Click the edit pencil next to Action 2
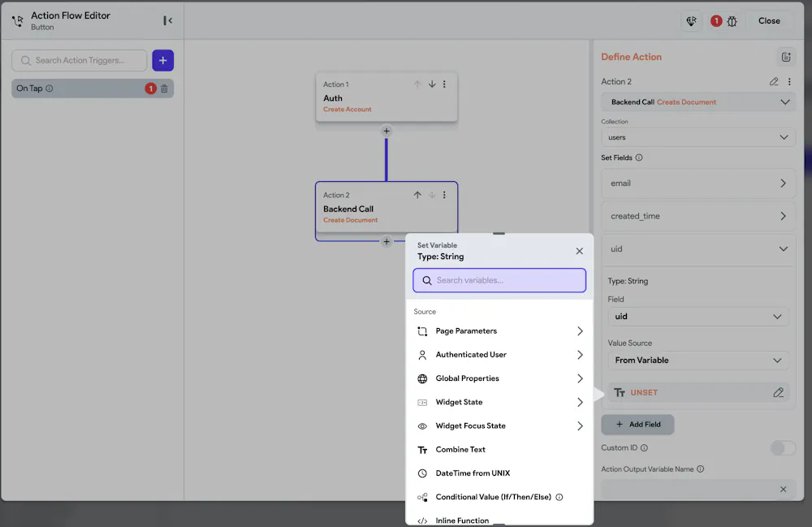Viewport: 812px width, 527px height. point(774,81)
